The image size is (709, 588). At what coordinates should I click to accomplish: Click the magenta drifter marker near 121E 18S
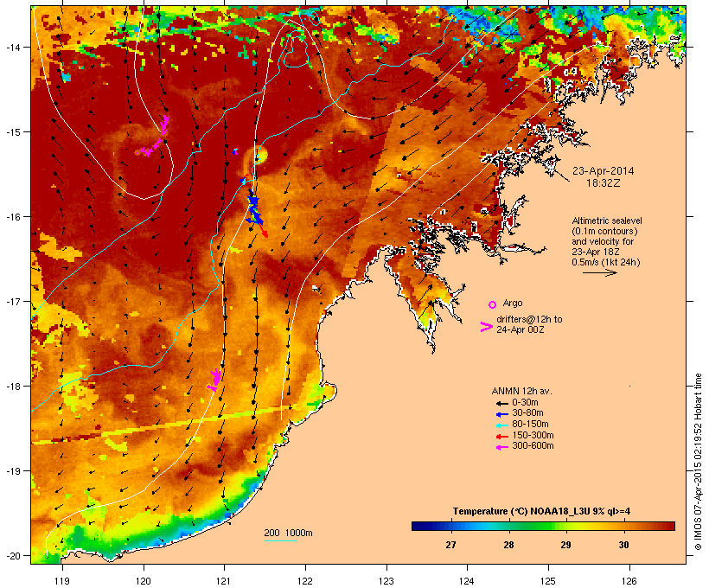(x=214, y=380)
